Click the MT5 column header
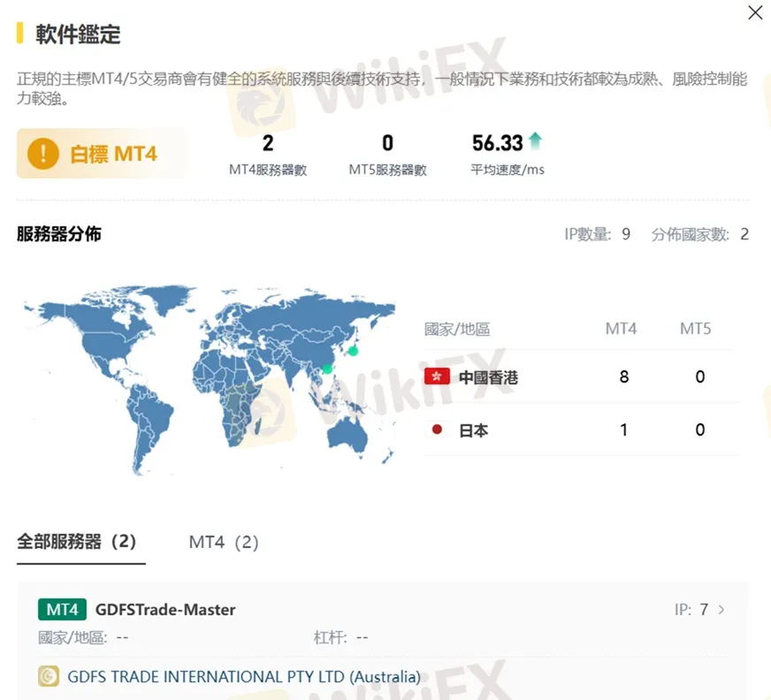Viewport: 771px width, 700px height. [x=696, y=328]
